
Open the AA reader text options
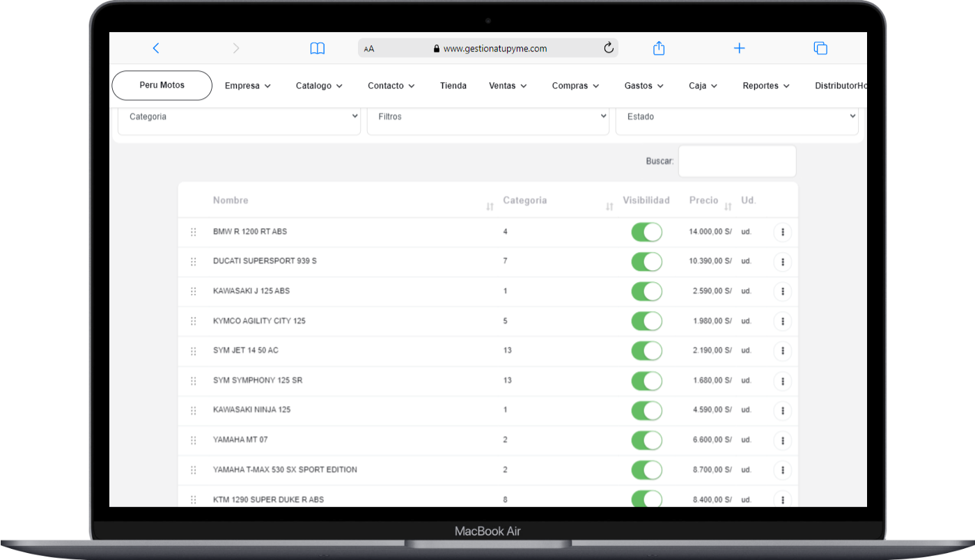pos(369,49)
